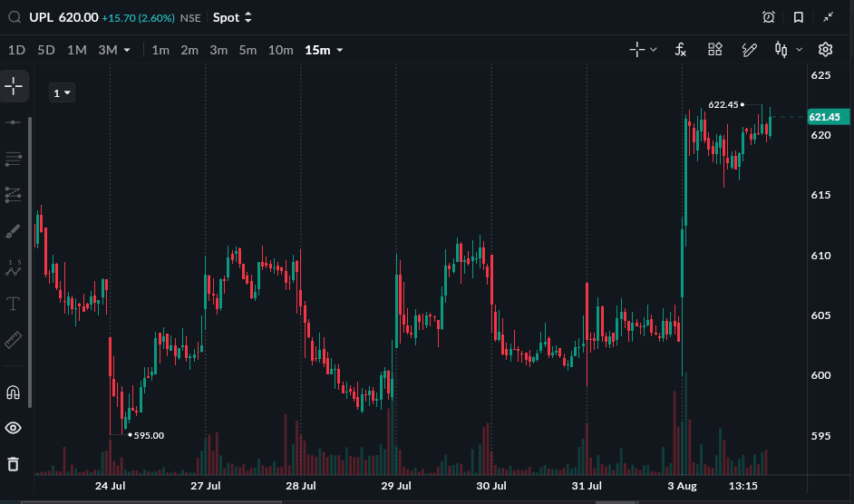Image resolution: width=854 pixels, height=504 pixels.
Task: Expand the 3M range dropdown arrow
Action: [127, 50]
